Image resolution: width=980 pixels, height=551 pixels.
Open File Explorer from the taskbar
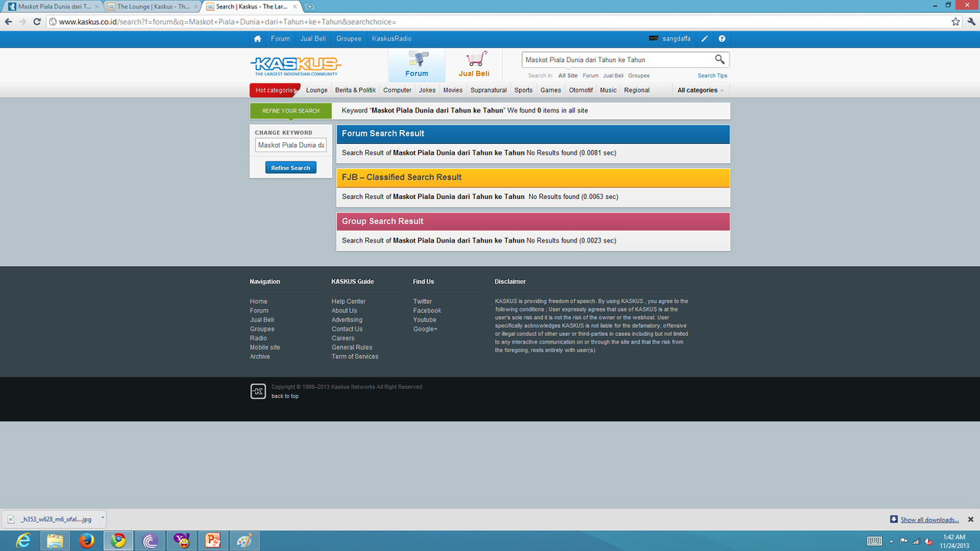[55, 540]
